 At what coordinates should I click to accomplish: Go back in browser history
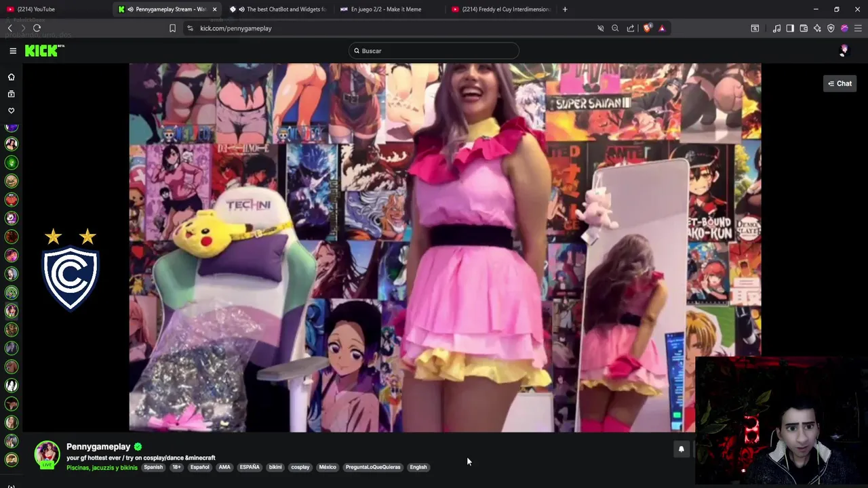pyautogui.click(x=10, y=28)
